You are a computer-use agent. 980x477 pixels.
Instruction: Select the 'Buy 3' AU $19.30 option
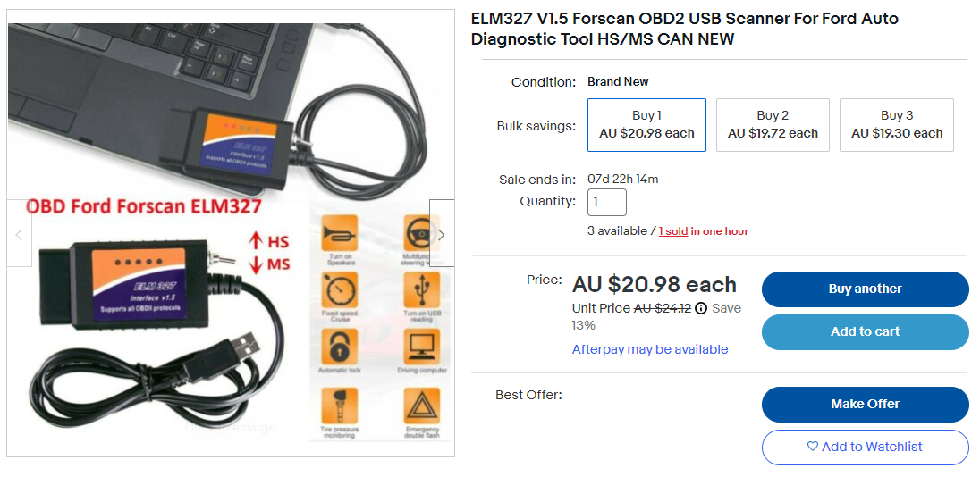[x=897, y=124]
